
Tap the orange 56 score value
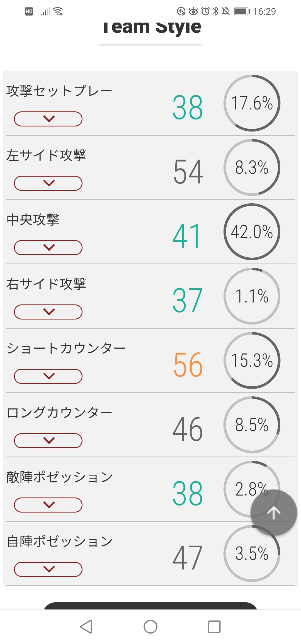coord(188,364)
